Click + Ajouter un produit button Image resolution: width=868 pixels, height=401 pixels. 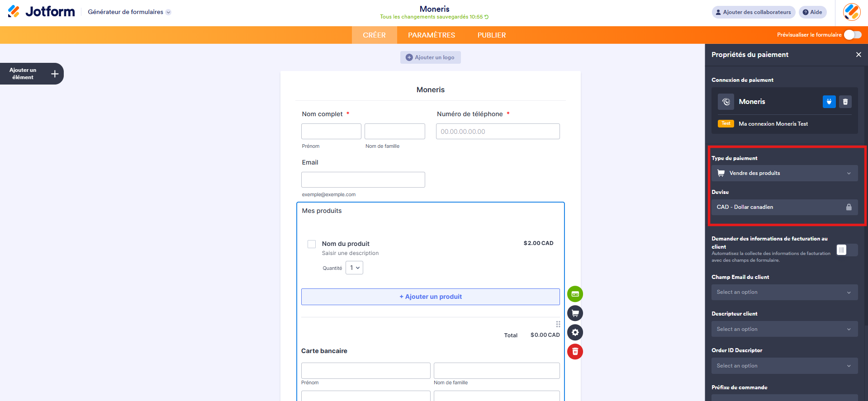pos(431,297)
